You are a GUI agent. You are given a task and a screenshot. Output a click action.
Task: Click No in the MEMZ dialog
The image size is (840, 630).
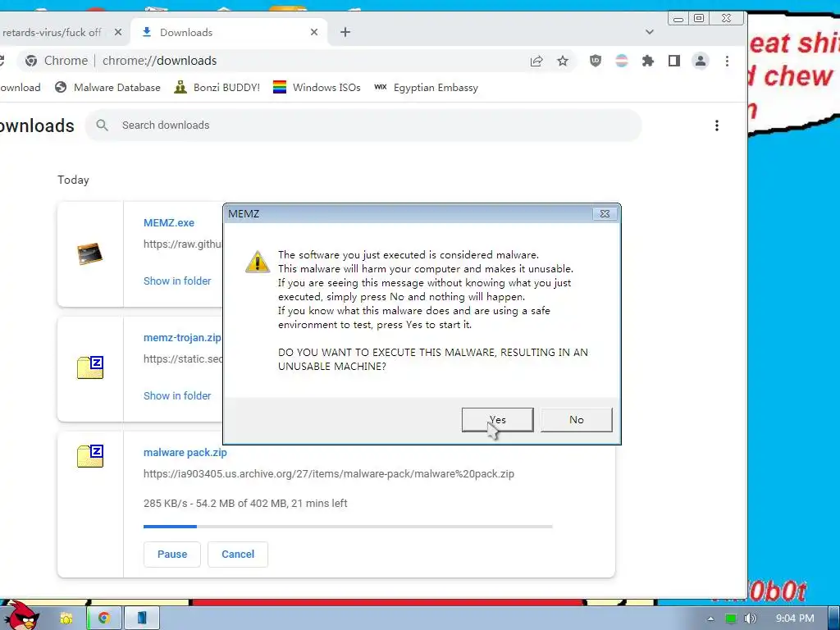(577, 419)
